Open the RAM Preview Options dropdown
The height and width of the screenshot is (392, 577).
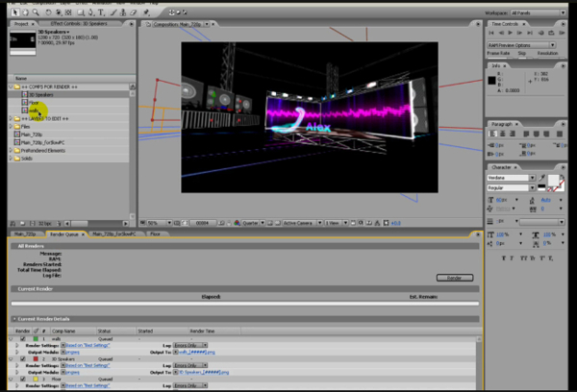[521, 45]
